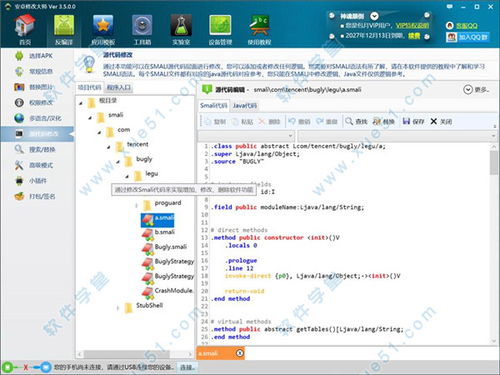Switch to the program entry tab
Screen dimensions: 500x375
tap(119, 87)
